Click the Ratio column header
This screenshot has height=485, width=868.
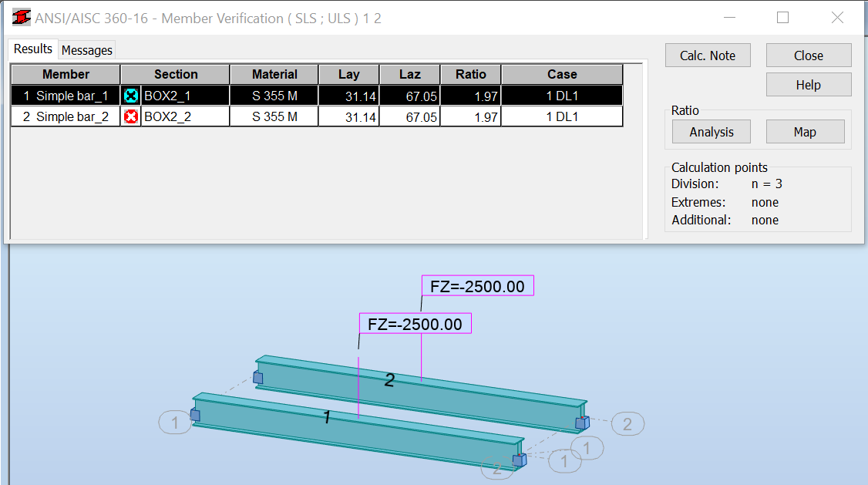click(x=470, y=74)
